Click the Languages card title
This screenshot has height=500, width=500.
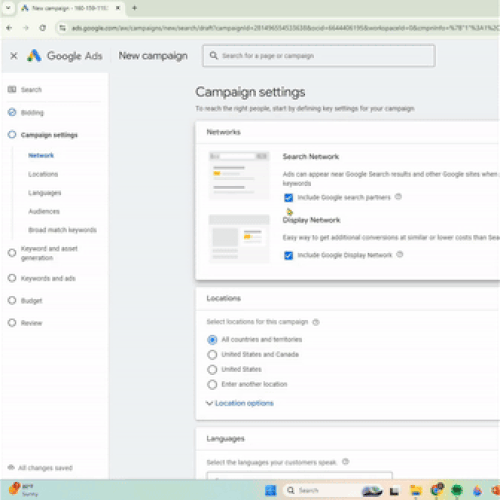225,439
